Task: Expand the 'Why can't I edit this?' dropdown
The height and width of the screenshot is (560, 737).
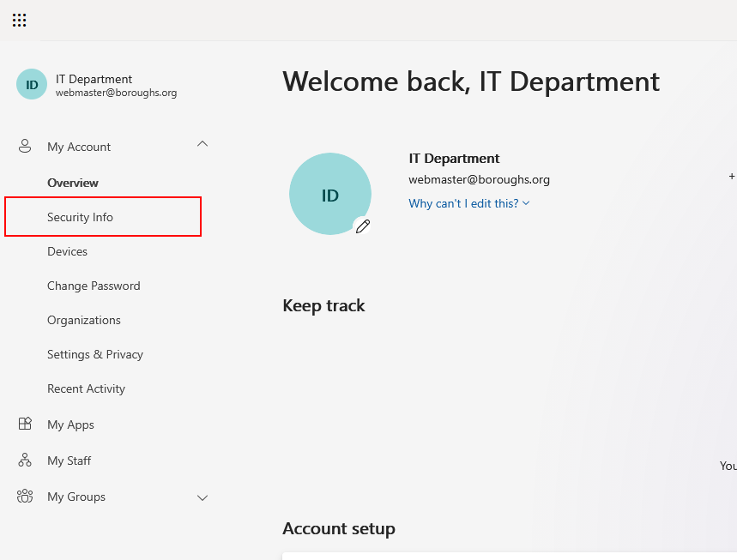Action: coord(469,203)
